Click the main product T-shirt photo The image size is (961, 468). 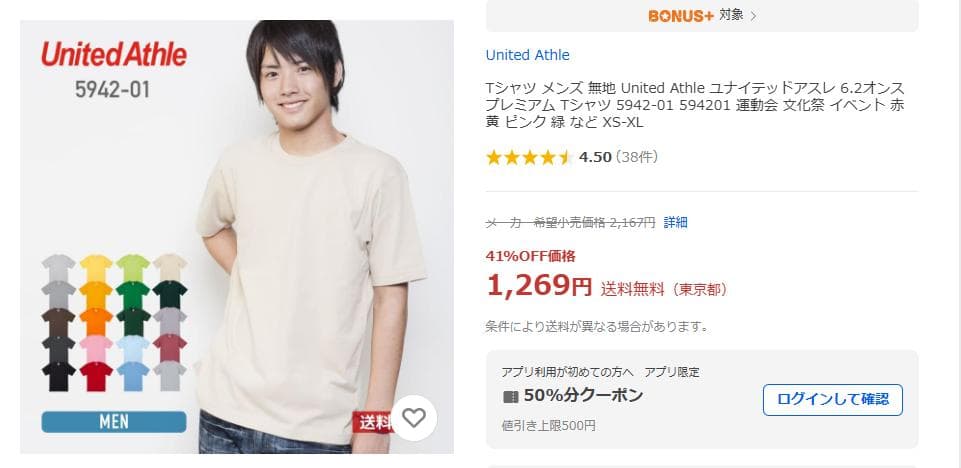300,250
